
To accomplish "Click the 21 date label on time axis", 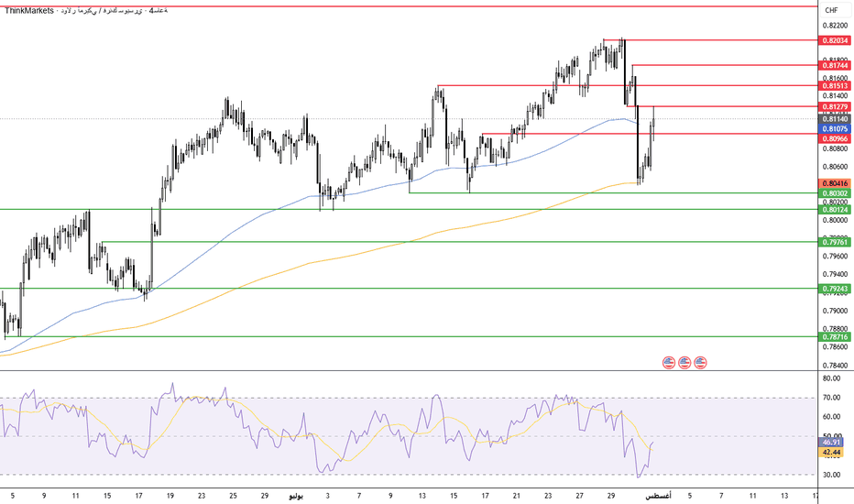I will pyautogui.click(x=516, y=496).
